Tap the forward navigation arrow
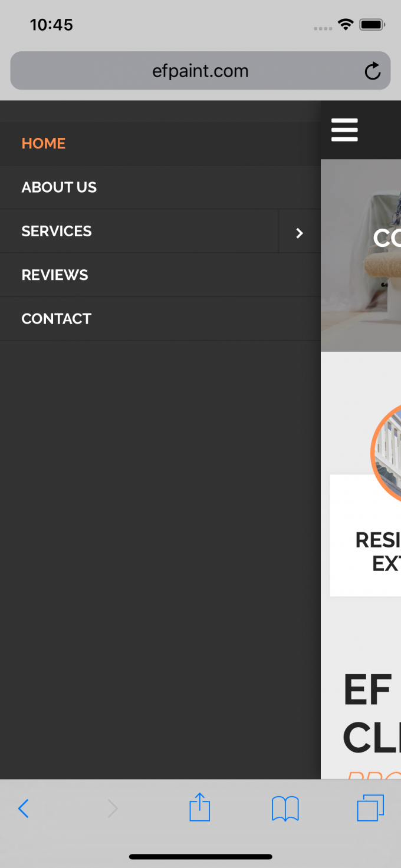Viewport: 401px width, 868px height. pyautogui.click(x=112, y=808)
